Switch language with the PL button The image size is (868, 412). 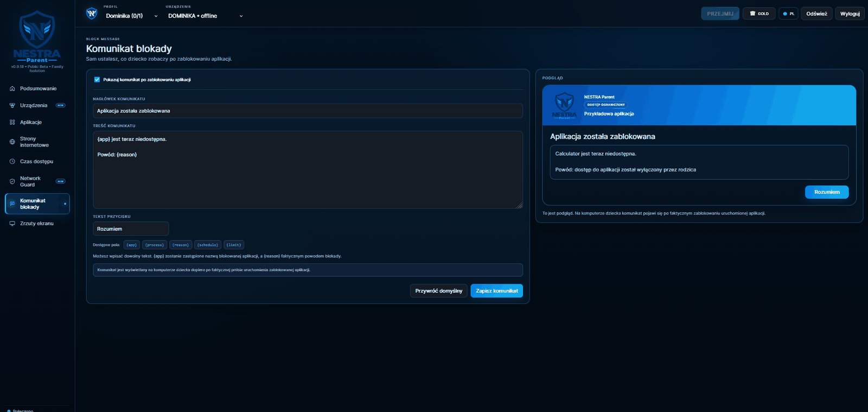click(788, 14)
